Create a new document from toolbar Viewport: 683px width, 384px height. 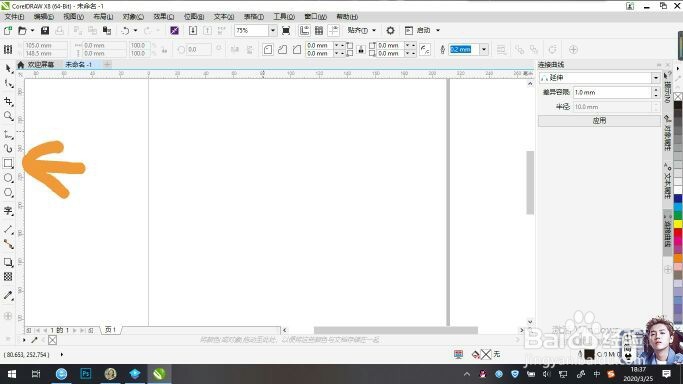coord(8,30)
